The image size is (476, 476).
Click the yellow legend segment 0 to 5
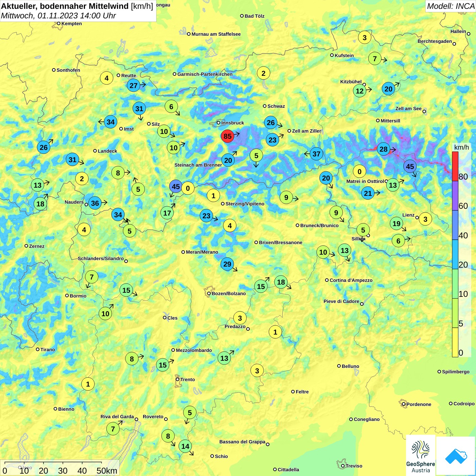[455, 342]
